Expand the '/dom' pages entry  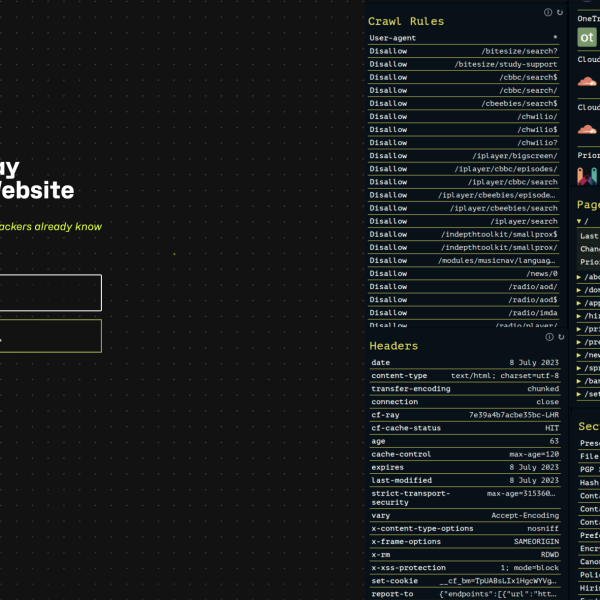pos(579,290)
